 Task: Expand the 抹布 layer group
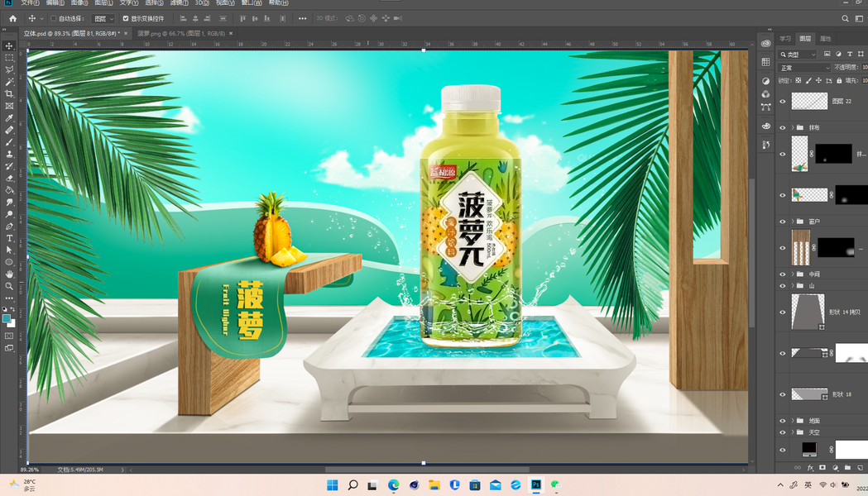coord(793,128)
